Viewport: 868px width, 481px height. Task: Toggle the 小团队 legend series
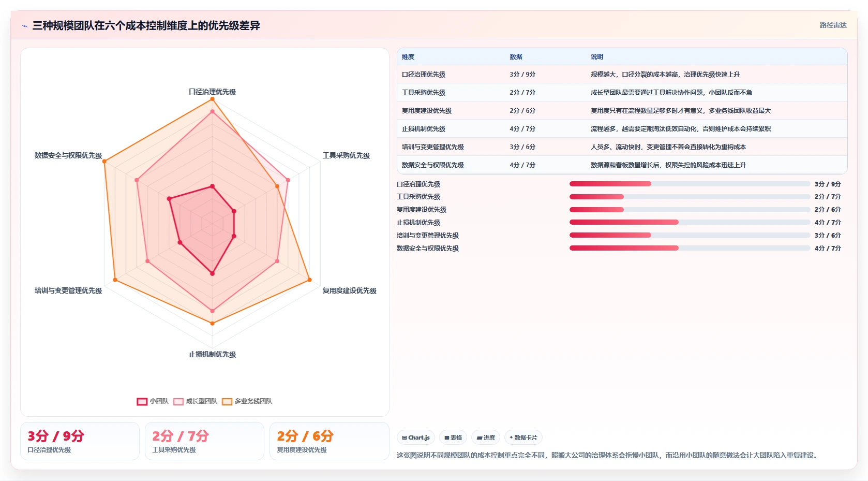point(153,401)
